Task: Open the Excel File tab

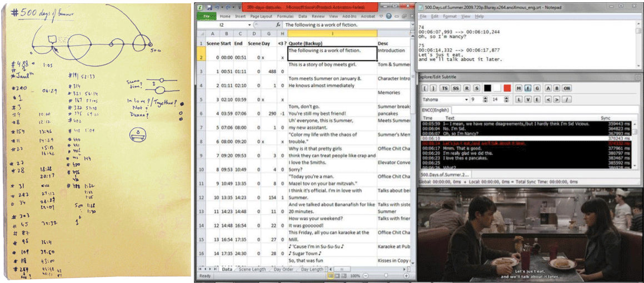Action: 207,16
